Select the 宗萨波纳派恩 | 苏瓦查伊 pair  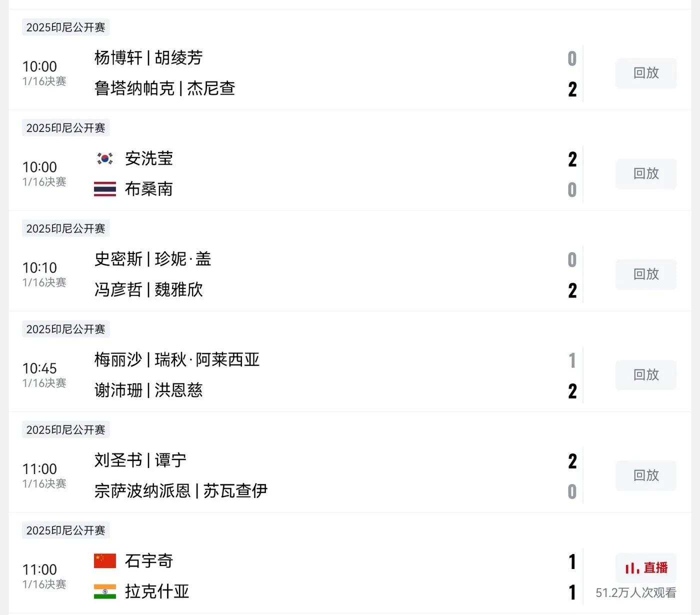pos(181,491)
